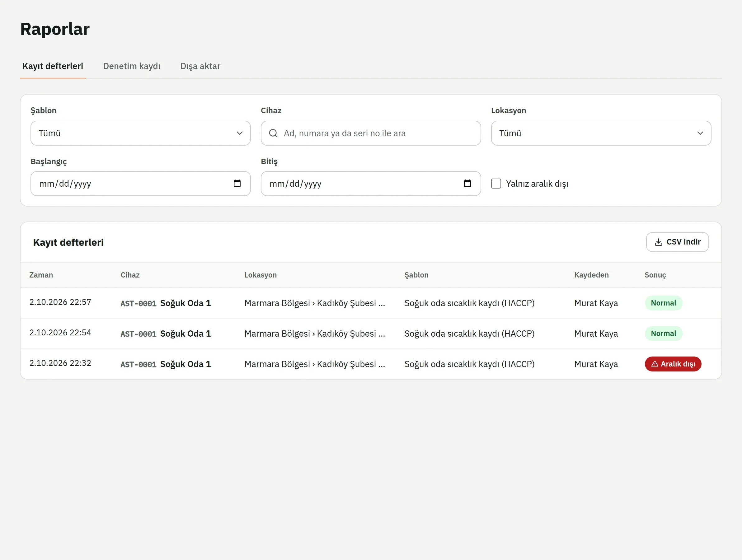The height and width of the screenshot is (560, 742).
Task: Click the Cihaz column header in table
Action: [x=130, y=275]
